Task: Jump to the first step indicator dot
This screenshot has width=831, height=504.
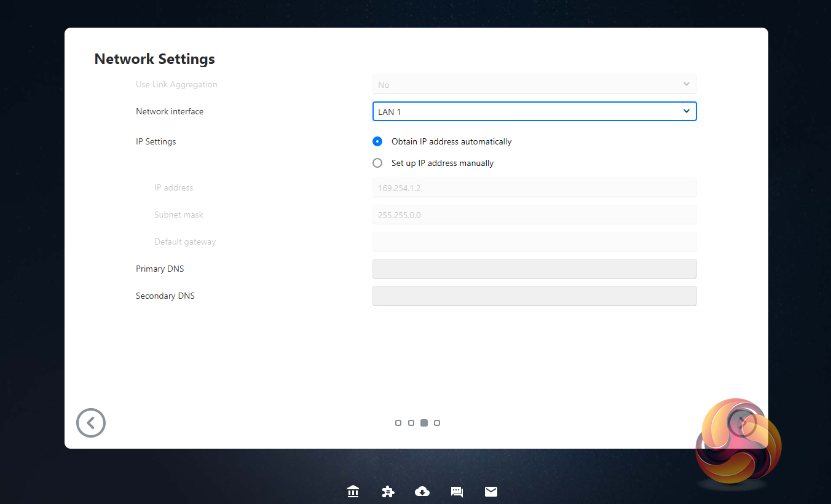Action: pyautogui.click(x=398, y=423)
